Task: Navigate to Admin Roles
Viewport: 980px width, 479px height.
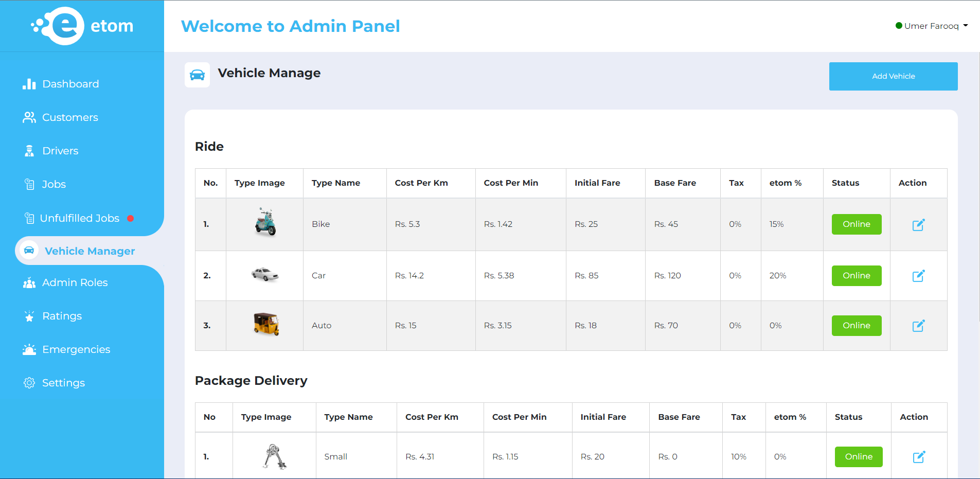Action: (75, 282)
